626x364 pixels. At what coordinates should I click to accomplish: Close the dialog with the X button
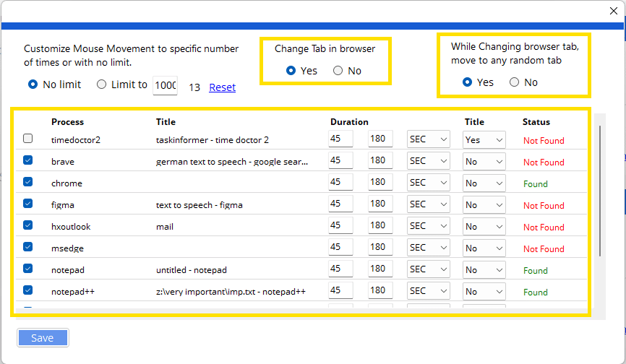614,10
